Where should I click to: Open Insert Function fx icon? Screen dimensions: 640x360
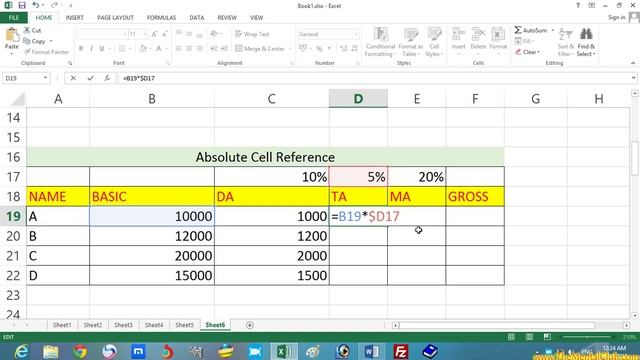[107, 78]
